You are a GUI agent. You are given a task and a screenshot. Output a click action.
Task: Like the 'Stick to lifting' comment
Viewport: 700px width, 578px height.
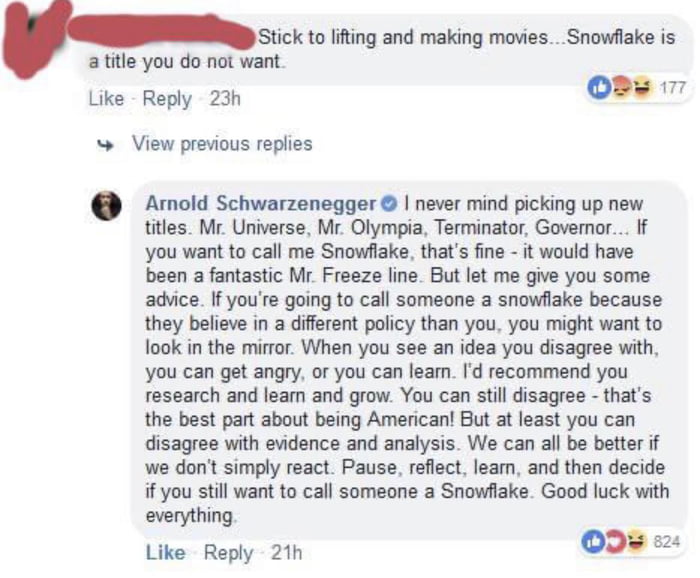pos(106,98)
